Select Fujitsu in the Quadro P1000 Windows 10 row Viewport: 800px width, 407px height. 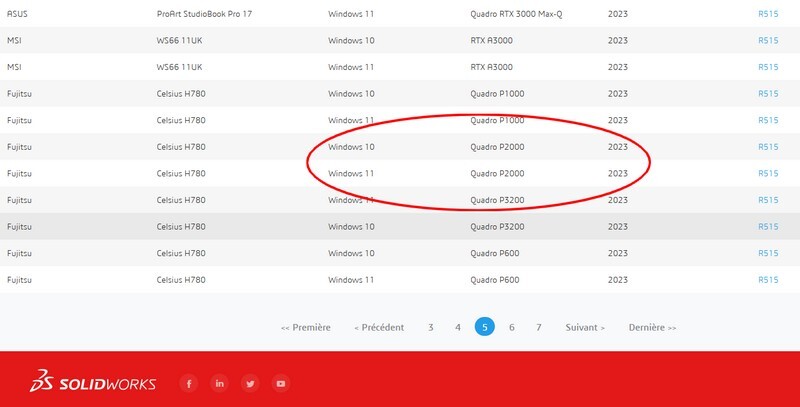click(19, 93)
